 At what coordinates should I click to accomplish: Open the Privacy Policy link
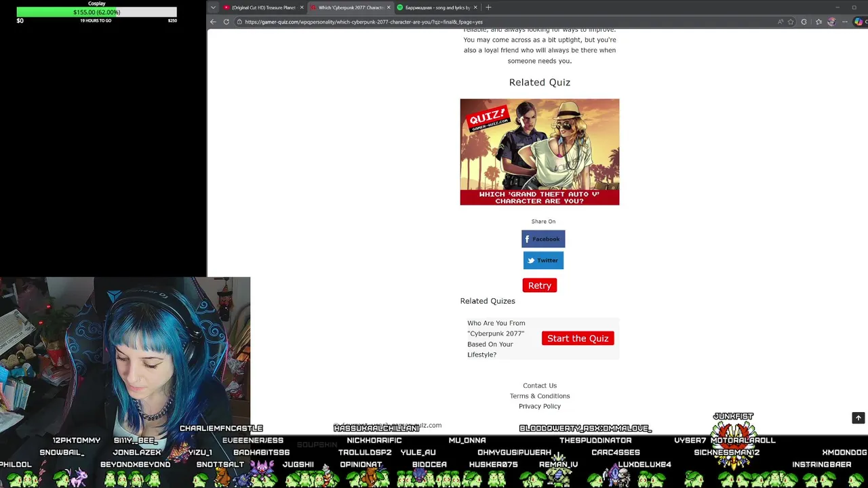coord(540,406)
